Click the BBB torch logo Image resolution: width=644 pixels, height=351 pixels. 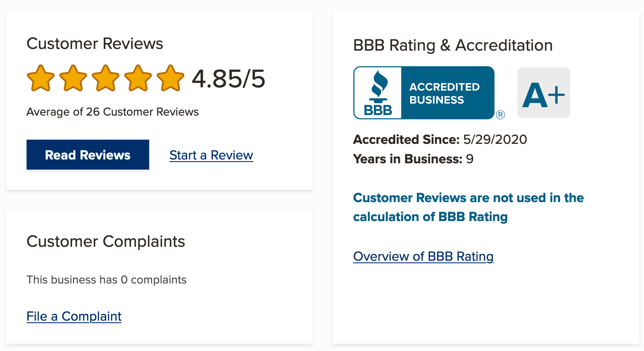pos(378,93)
